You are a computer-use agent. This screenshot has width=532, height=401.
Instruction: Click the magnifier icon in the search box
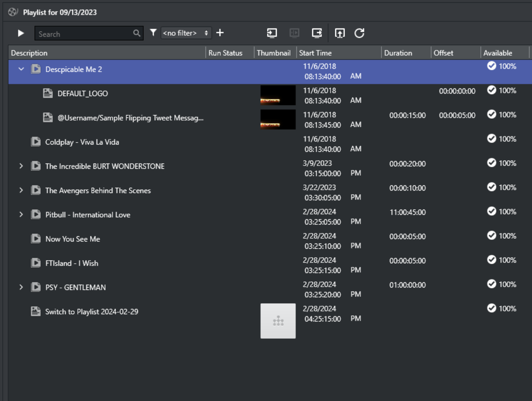coord(137,34)
